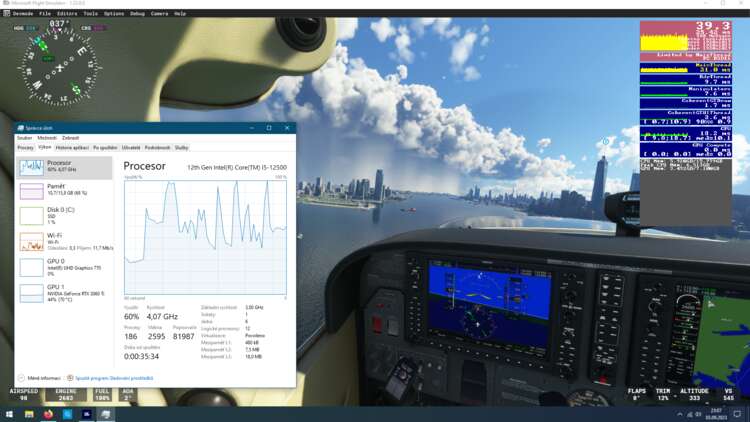Click the 4,07 GHz speed value

click(x=162, y=317)
